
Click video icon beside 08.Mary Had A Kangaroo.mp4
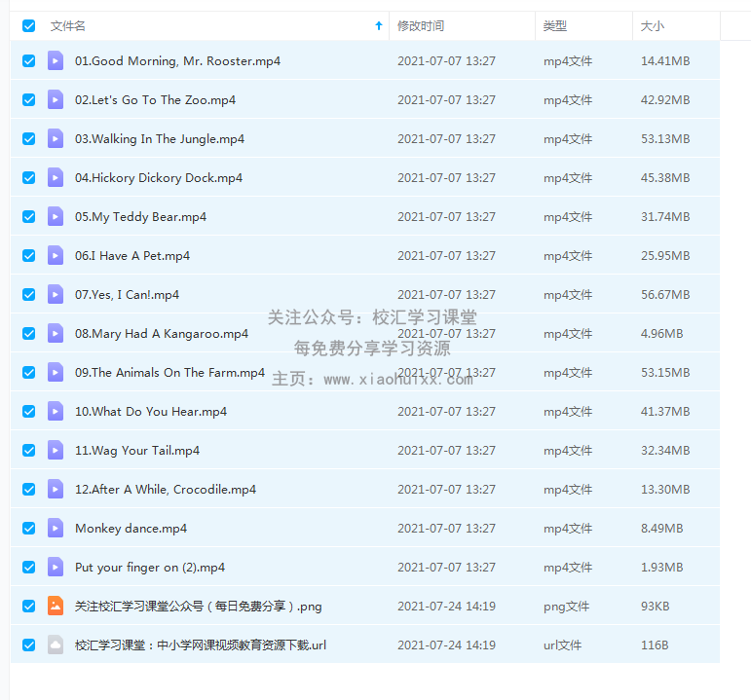click(56, 333)
